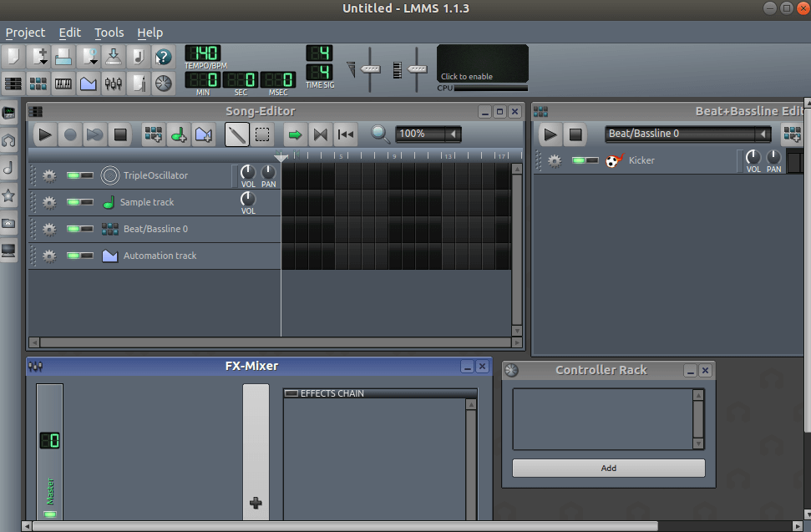Viewport: 811px width, 532px height.
Task: Mute the Beat/Bassline 0 track
Action: coord(73,229)
